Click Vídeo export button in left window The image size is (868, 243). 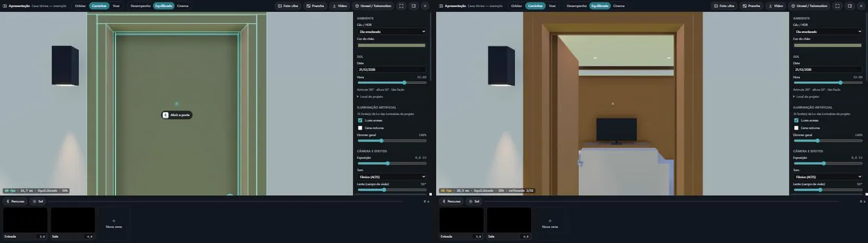340,6
